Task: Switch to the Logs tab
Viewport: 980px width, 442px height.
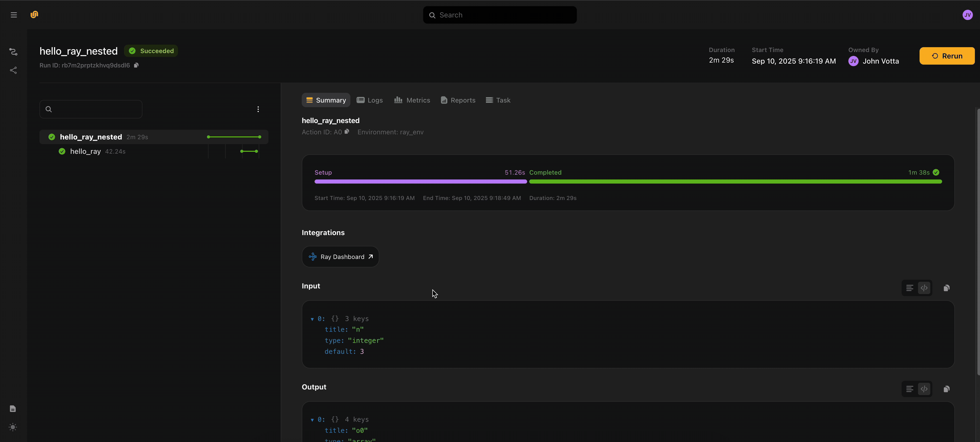Action: pyautogui.click(x=369, y=100)
